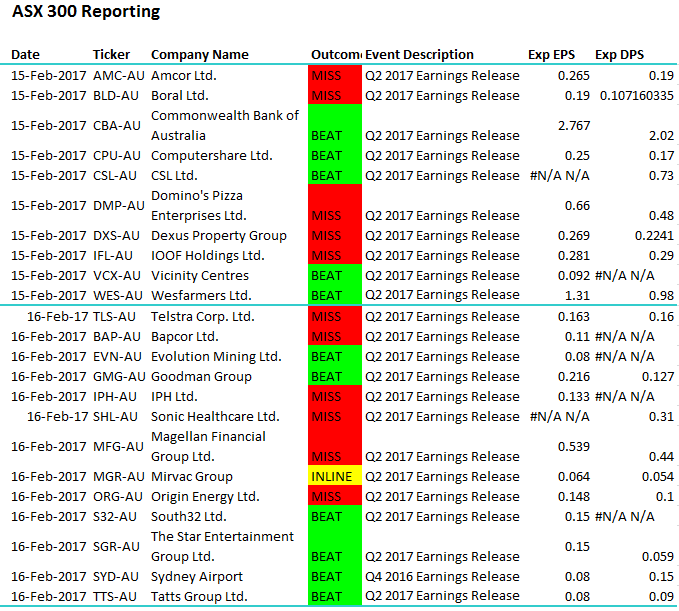
Task: Click the yellow INLINE outcome cell
Action: [x=335, y=476]
